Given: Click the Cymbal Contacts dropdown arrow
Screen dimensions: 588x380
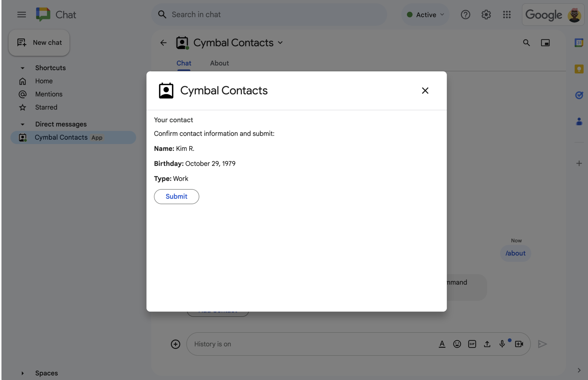Looking at the screenshot, I should [281, 43].
